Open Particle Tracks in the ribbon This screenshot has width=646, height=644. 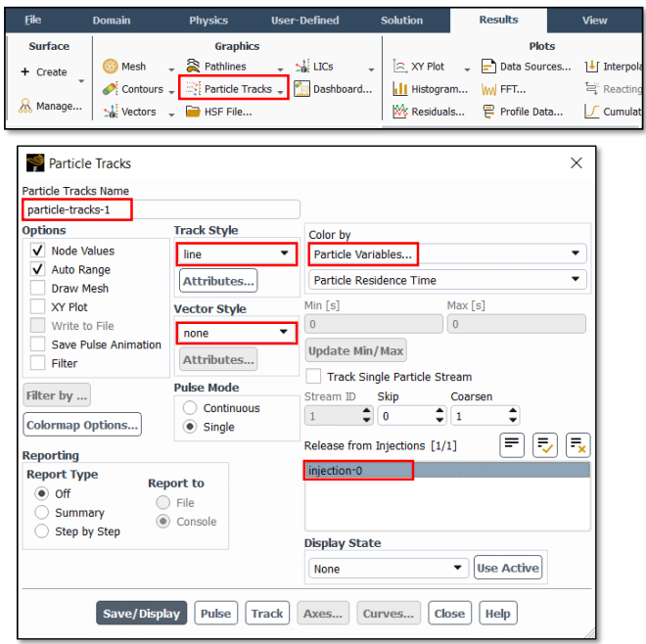click(229, 89)
